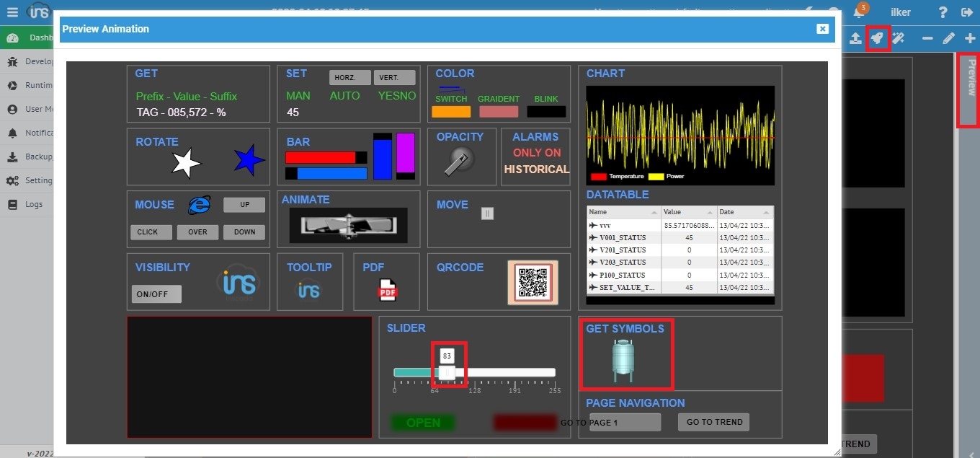Click the tank symbol under GET SYMBOLS
Image resolution: width=980 pixels, height=458 pixels.
622,360
